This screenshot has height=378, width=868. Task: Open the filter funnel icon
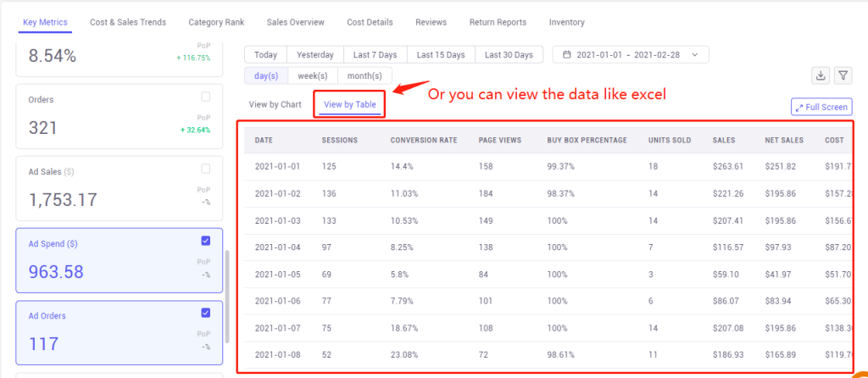843,75
